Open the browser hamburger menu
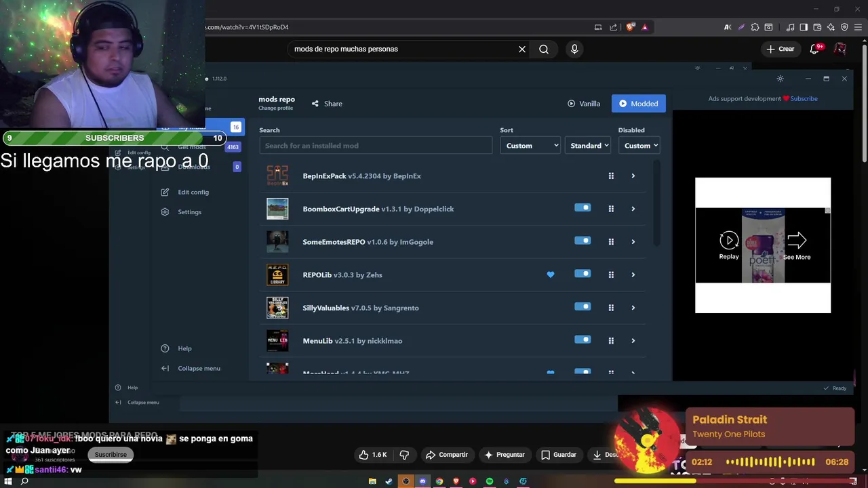 858,27
